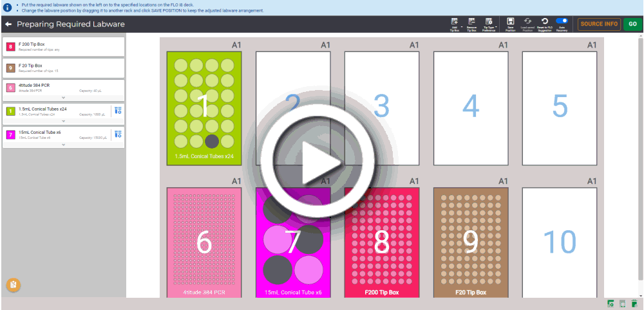Image resolution: width=644 pixels, height=310 pixels.
Task: Click the Add Tip Box icon
Action: click(x=455, y=22)
